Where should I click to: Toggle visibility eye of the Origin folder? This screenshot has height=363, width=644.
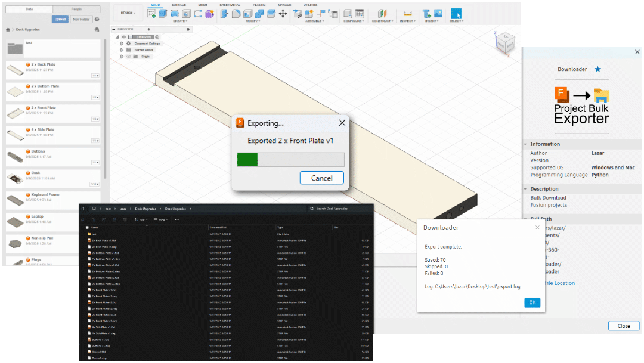(x=129, y=57)
